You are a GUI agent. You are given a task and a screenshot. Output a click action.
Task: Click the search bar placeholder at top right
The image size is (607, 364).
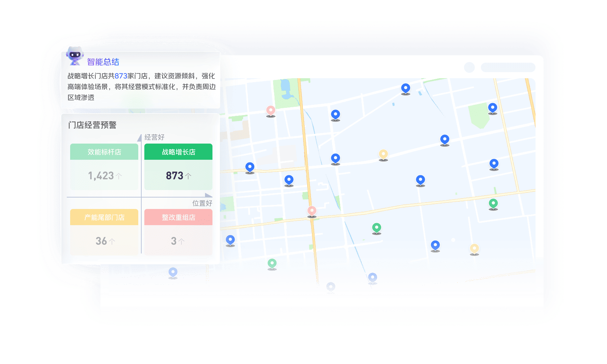[508, 67]
